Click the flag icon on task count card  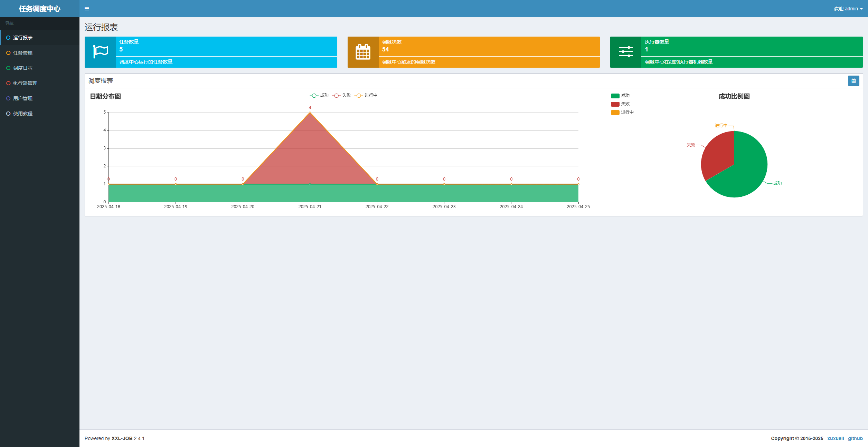[100, 52]
